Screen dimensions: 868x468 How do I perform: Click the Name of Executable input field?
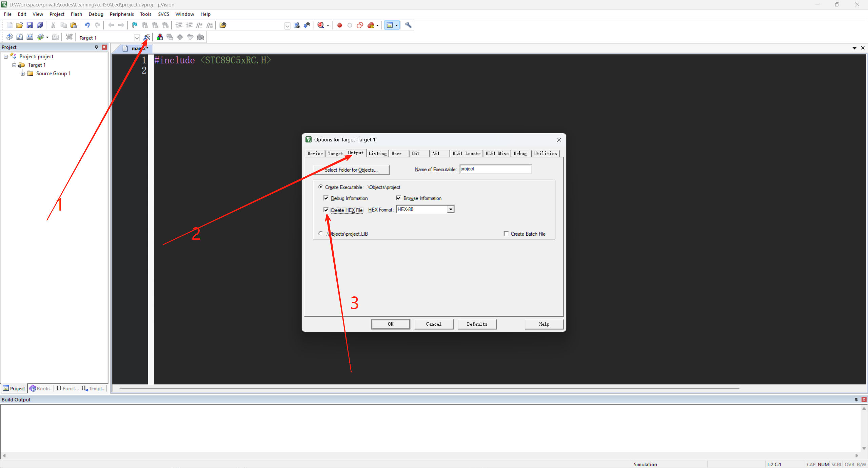pyautogui.click(x=495, y=169)
